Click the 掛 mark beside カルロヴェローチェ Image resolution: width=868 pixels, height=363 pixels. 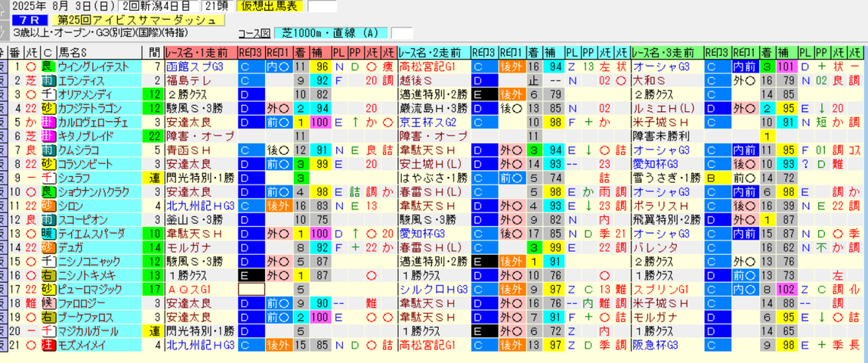[x=48, y=122]
